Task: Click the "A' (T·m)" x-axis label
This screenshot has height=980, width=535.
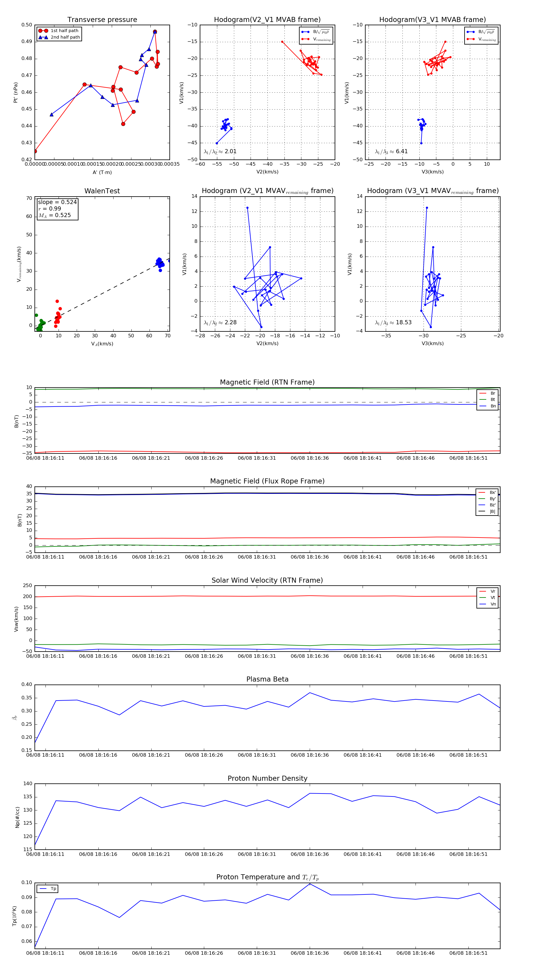Action: [x=102, y=172]
